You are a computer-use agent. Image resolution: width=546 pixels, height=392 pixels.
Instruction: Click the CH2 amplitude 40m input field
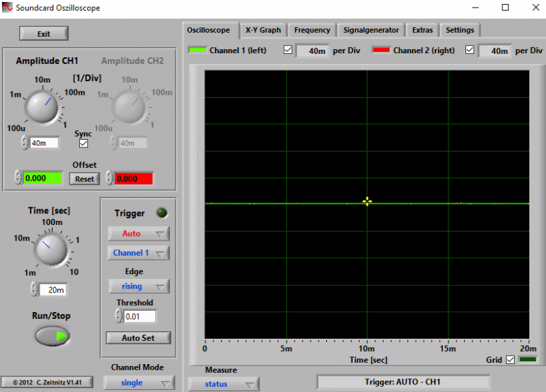[132, 143]
